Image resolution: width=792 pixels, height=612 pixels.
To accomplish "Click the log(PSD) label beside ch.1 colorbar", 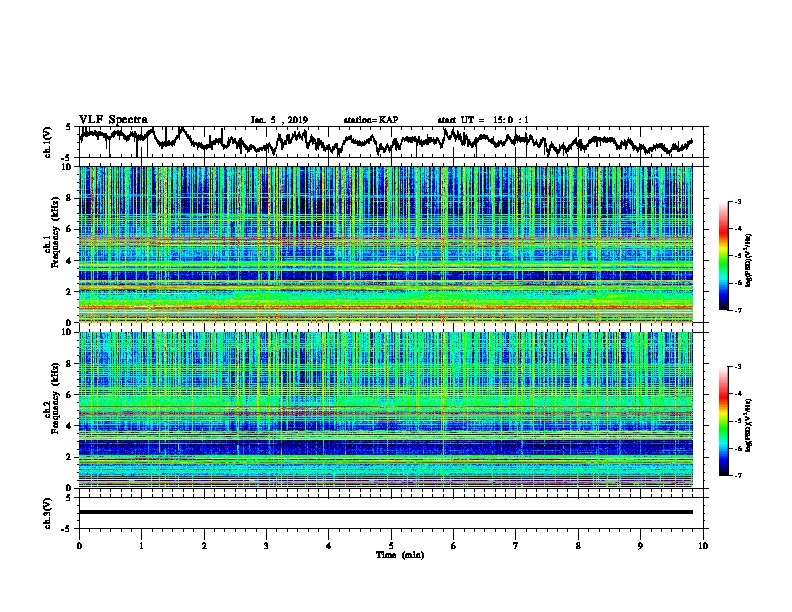I will tap(749, 261).
